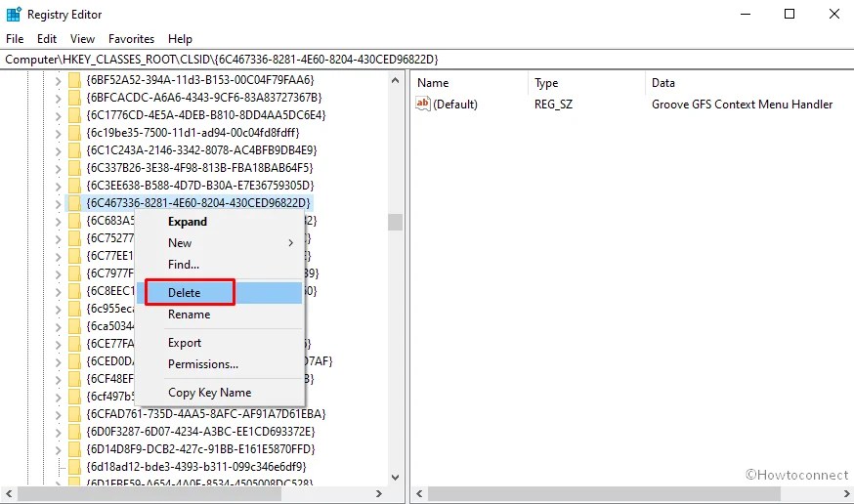
Task: Expand the {6c19be35-7500-11d1-ad94-00c04fd8fdff} key
Action: [59, 135]
